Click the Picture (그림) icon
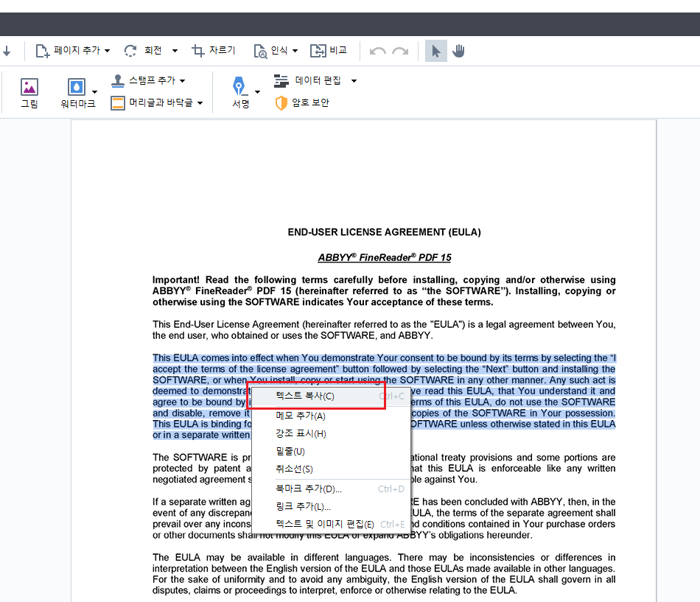The height and width of the screenshot is (602, 700). (x=29, y=87)
